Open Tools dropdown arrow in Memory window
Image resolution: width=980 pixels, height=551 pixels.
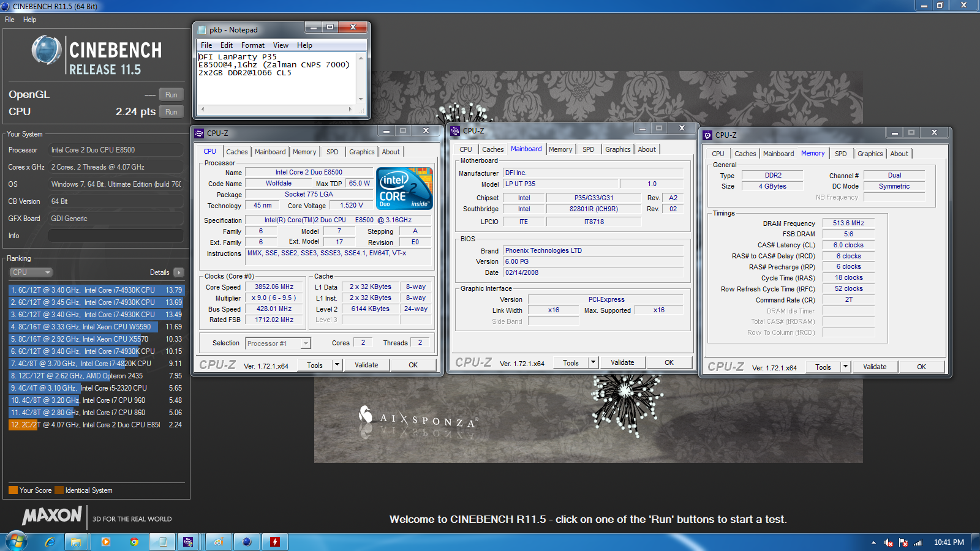click(x=845, y=367)
